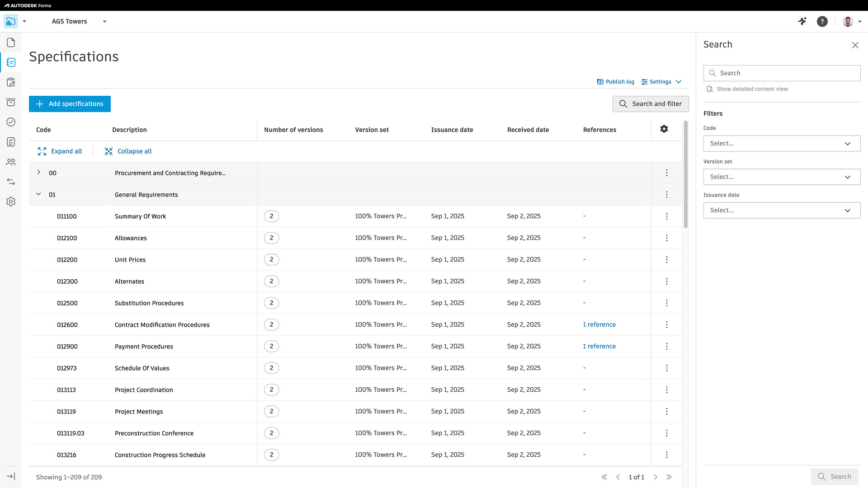This screenshot has width=868, height=488.
Task: Go to the first page arrows
Action: (x=604, y=477)
